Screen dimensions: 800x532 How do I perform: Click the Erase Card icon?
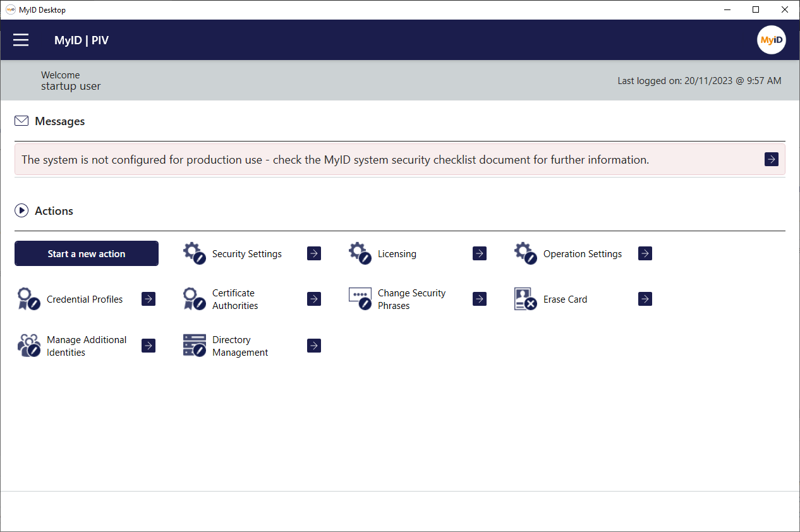tap(526, 299)
